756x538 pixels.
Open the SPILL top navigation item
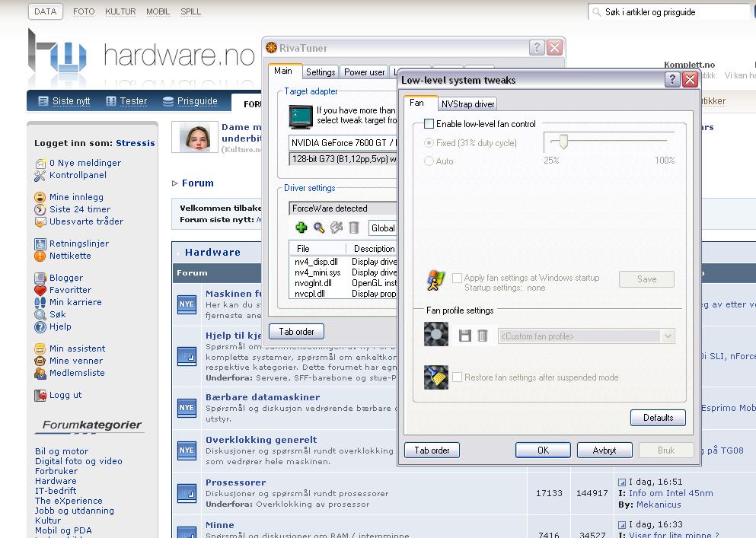190,11
